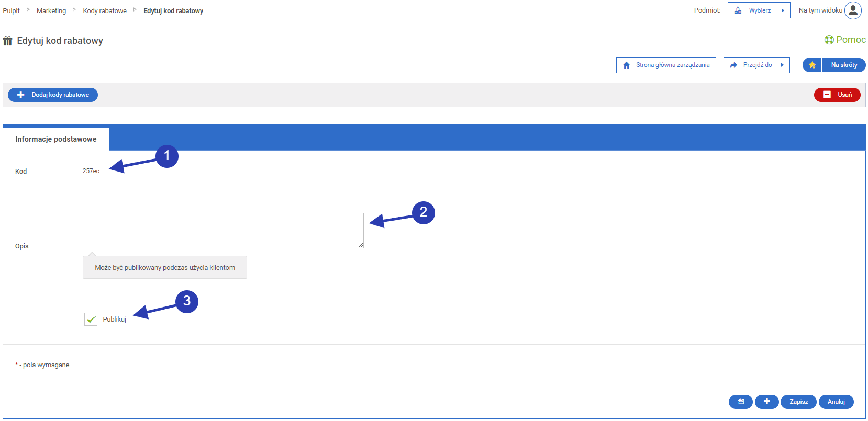Click the Dodaj kody rabatowe button
The width and height of the screenshot is (868, 421).
[x=53, y=95]
